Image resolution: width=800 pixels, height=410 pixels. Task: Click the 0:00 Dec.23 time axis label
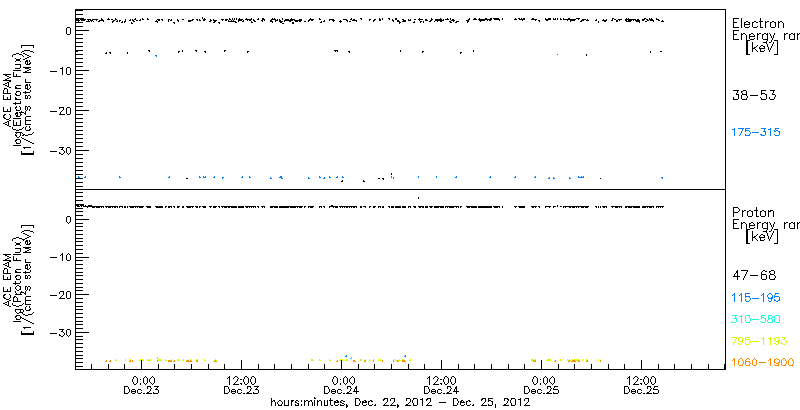point(142,387)
